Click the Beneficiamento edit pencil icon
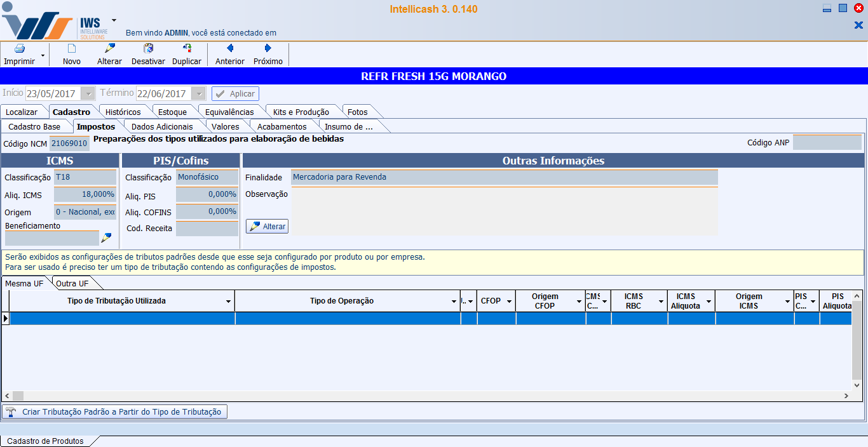 pos(106,238)
